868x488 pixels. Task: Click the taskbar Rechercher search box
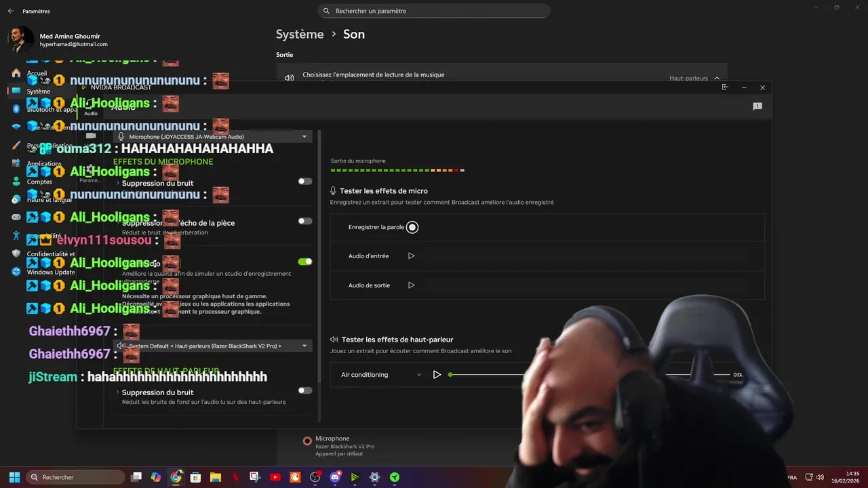pos(75,477)
